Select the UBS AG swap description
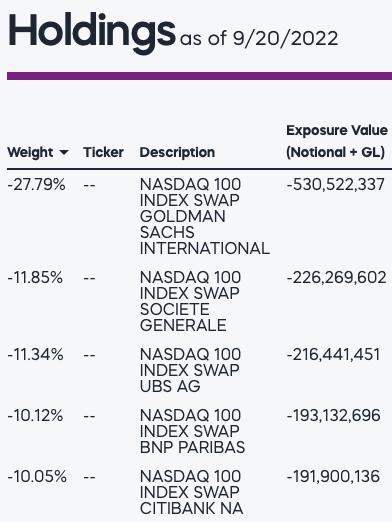 [190, 370]
